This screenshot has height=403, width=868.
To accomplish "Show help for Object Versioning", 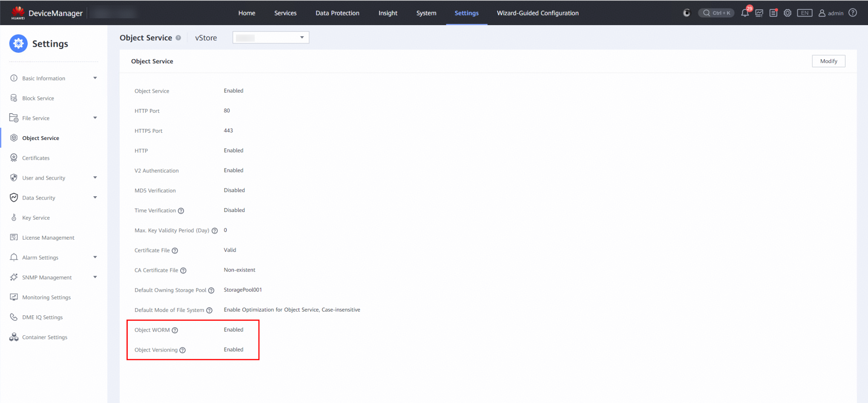I will coord(182,350).
